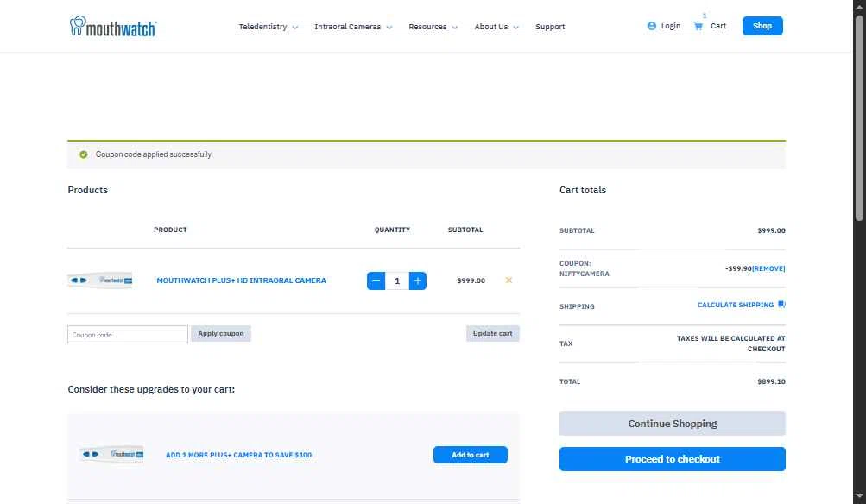This screenshot has height=504, width=866.
Task: Click the $999.00 product subtotal cell
Action: point(471,280)
